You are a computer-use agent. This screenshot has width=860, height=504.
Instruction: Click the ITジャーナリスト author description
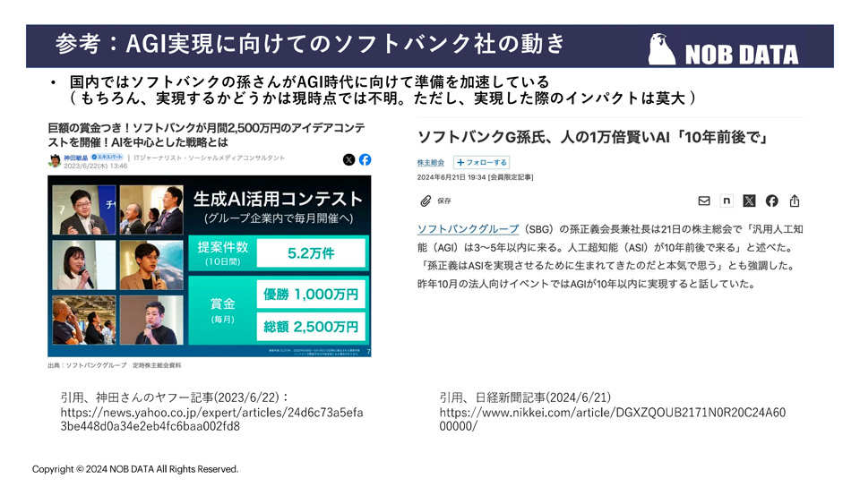click(210, 158)
